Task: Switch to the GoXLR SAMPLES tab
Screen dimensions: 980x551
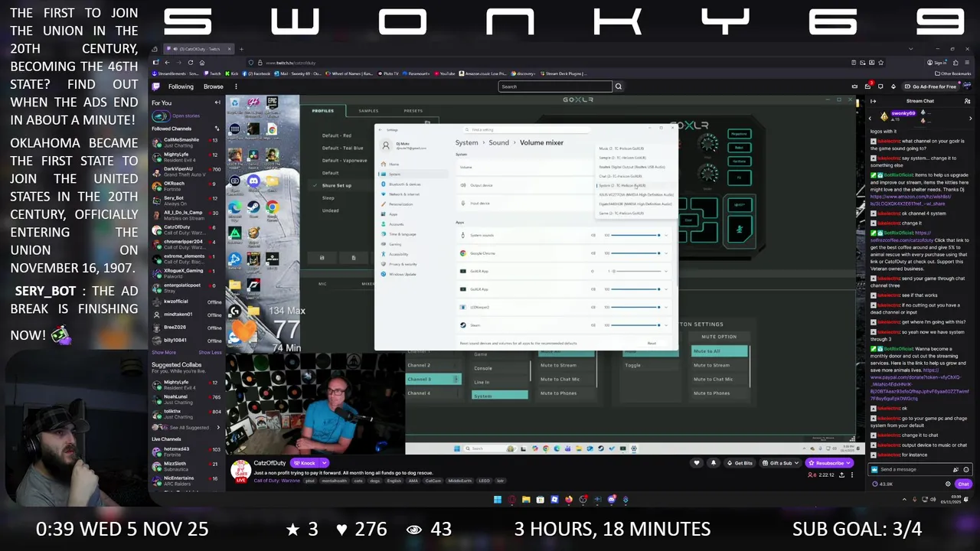Action: click(368, 111)
